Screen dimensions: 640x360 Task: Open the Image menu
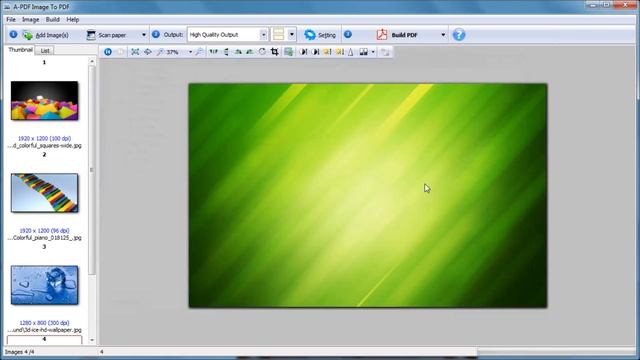[31, 20]
